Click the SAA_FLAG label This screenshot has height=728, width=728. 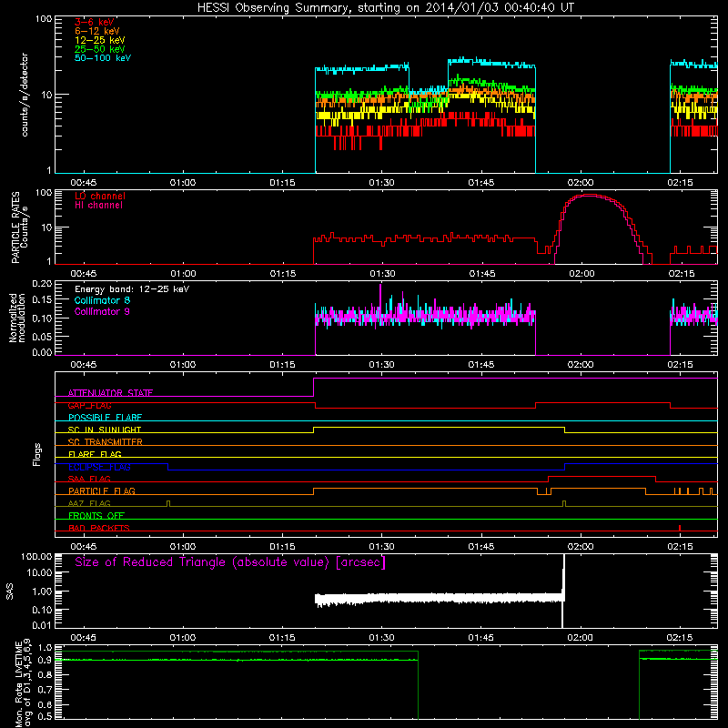click(x=89, y=479)
